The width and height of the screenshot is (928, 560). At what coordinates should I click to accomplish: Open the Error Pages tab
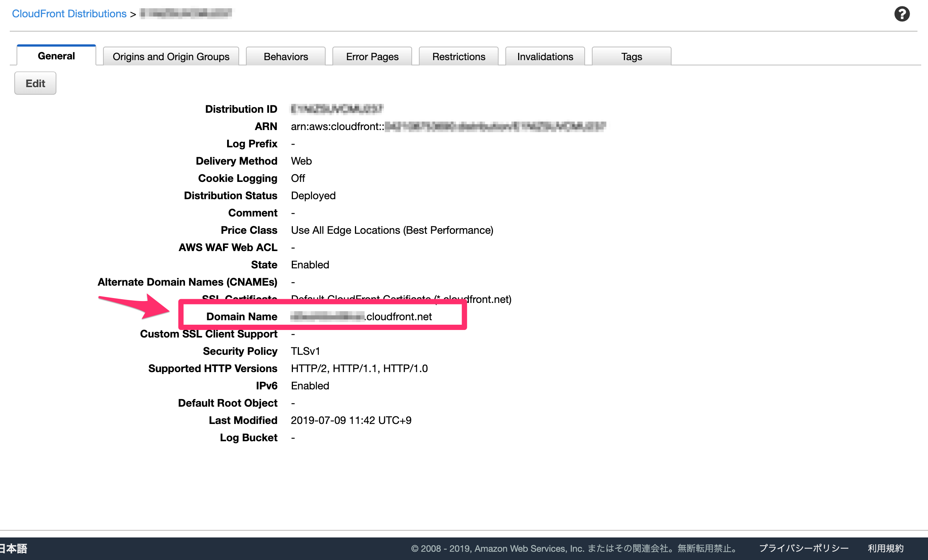coord(372,56)
